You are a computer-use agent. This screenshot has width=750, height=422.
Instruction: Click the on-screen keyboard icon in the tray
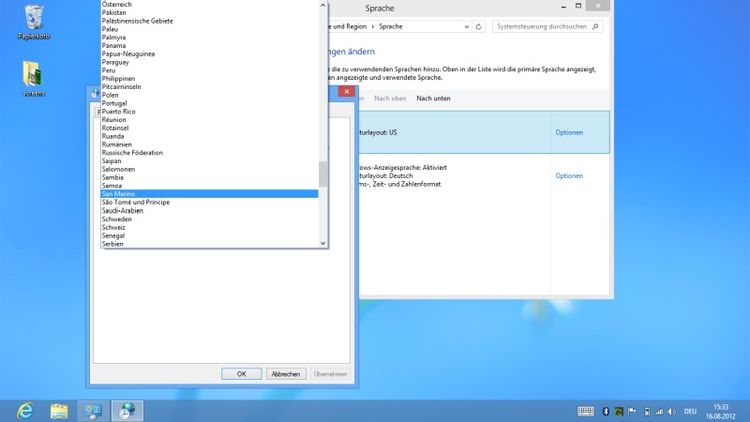[586, 411]
